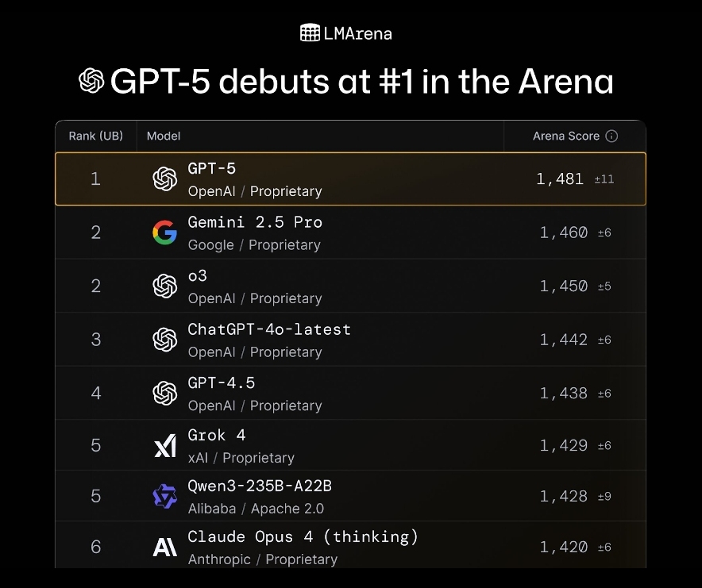The height and width of the screenshot is (588, 702).
Task: Click the Google logo for Gemini 2.5 Pro
Action: (x=164, y=233)
